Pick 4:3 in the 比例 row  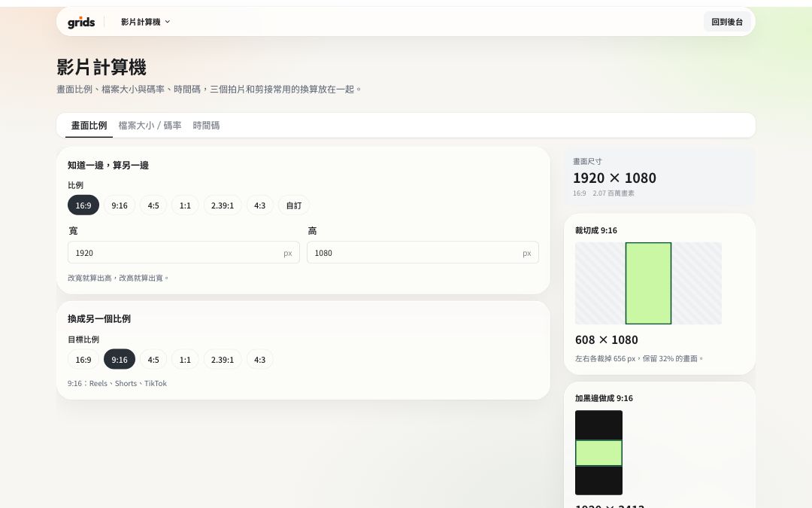[260, 205]
